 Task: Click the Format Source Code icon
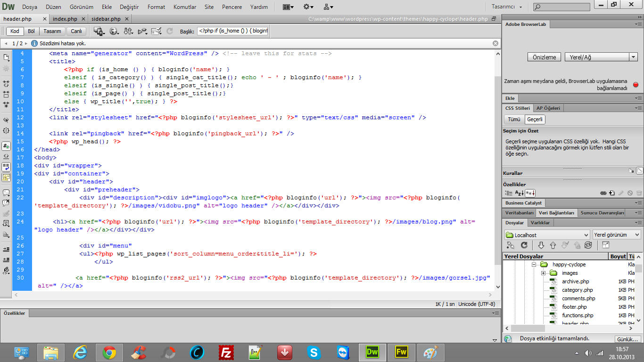click(x=6, y=271)
